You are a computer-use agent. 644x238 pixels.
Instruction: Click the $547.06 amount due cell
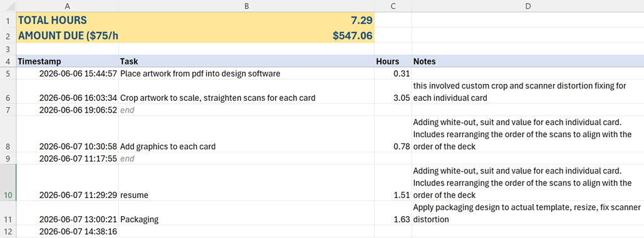pyautogui.click(x=246, y=35)
